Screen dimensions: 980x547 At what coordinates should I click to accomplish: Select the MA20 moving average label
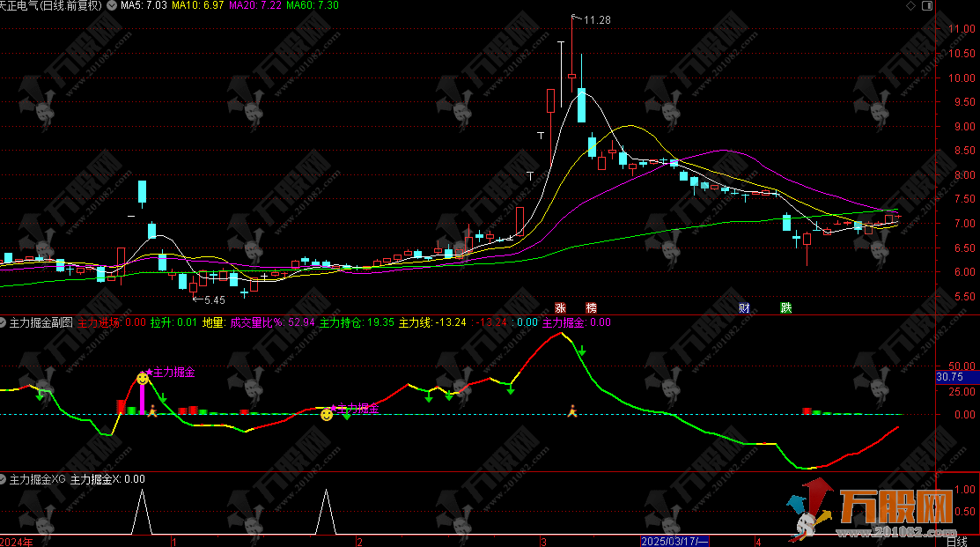(255, 5)
